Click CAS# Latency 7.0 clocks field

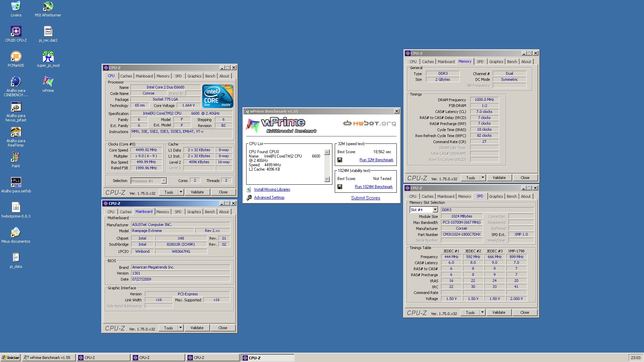[484, 112]
